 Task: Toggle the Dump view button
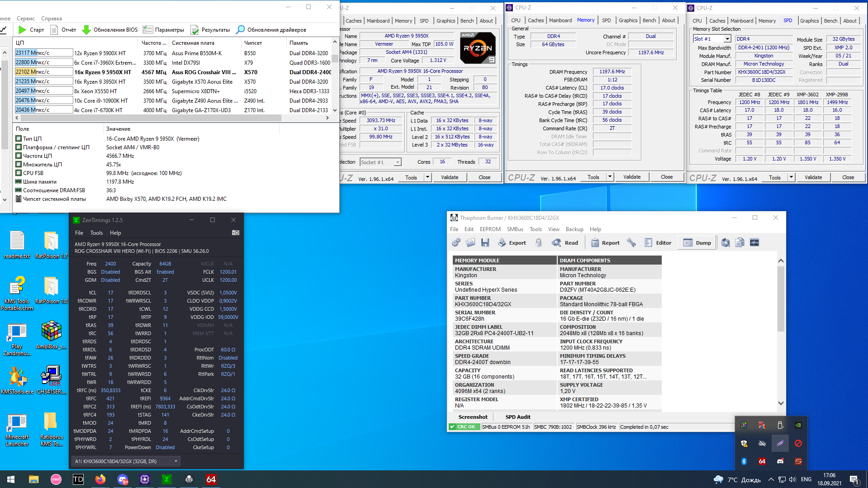pyautogui.click(x=697, y=243)
